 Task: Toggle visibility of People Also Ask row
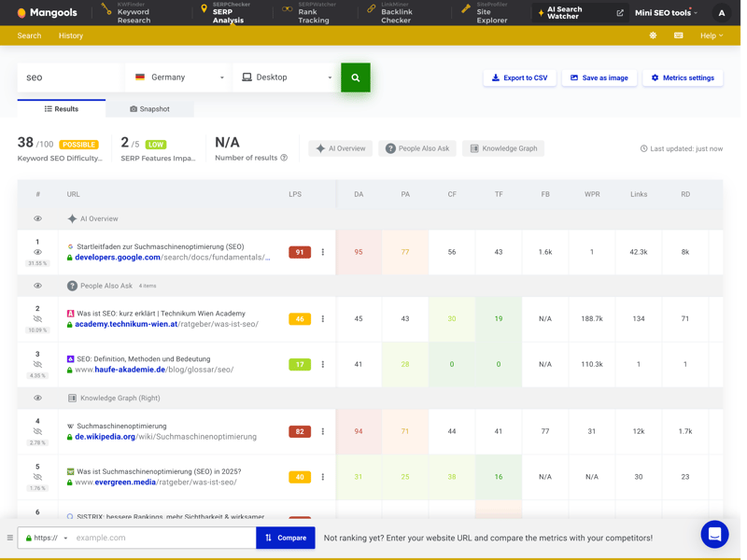coord(38,286)
